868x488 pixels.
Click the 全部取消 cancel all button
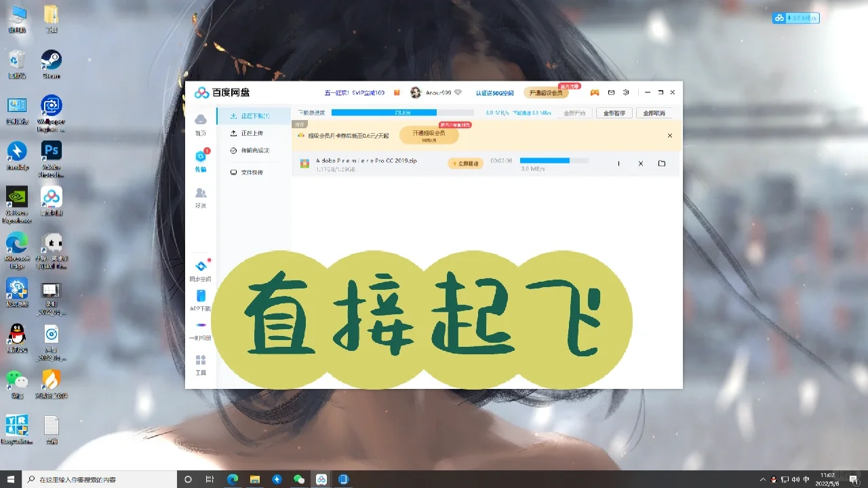(x=653, y=113)
